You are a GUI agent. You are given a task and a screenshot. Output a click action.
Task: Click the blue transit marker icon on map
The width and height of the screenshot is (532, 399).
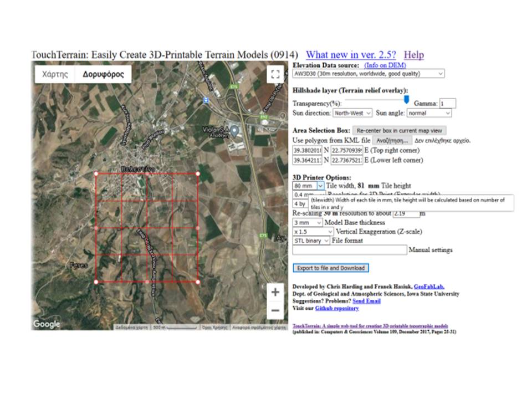tap(206, 100)
